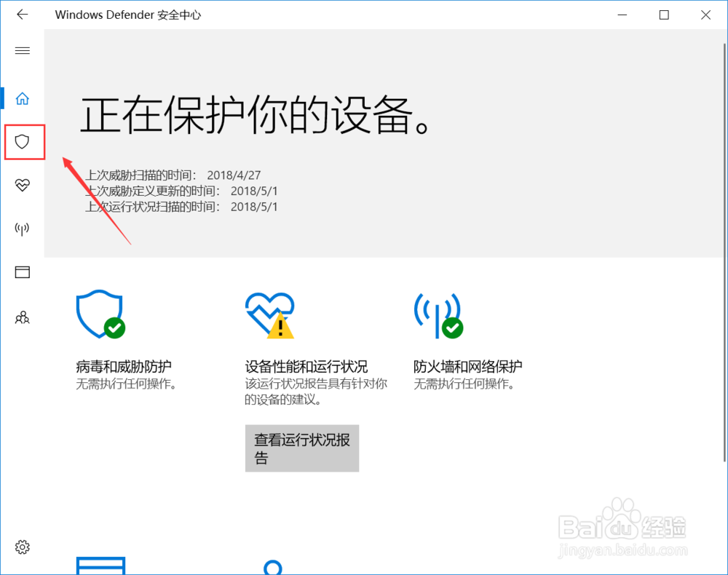Viewport: 728px width, 575px height.
Task: Click the back arrow in title bar
Action: (23, 15)
